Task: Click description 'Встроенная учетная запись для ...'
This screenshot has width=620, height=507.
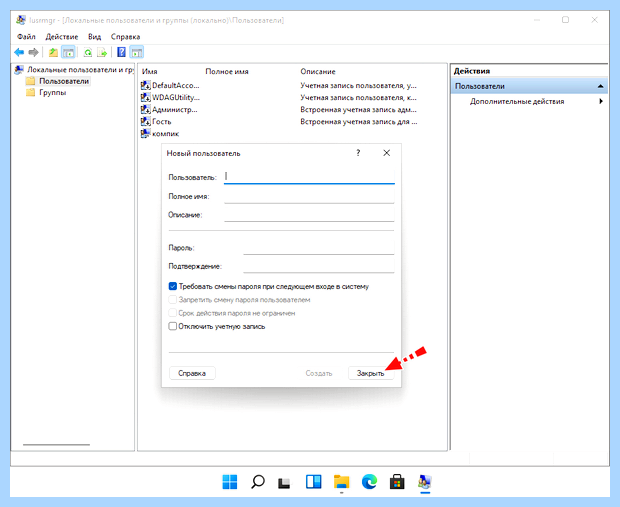Action: point(359,121)
